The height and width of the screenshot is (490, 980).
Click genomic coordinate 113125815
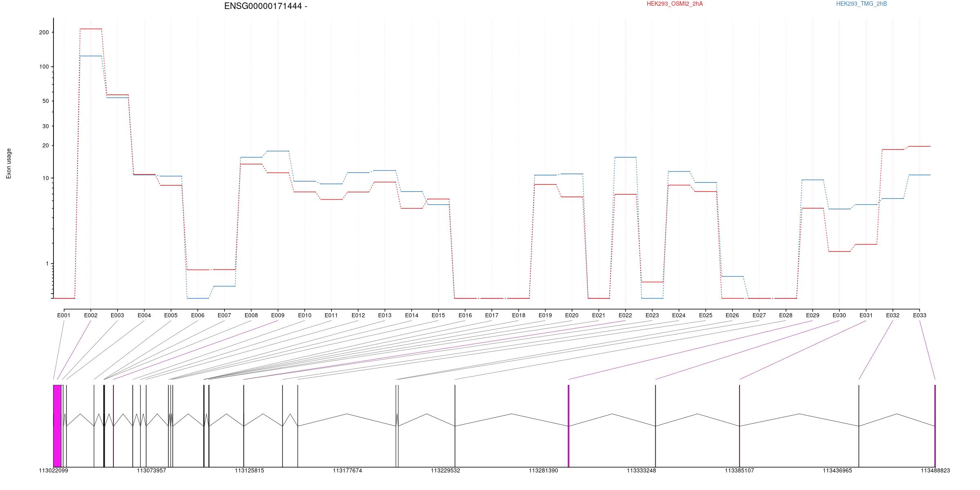click(249, 470)
